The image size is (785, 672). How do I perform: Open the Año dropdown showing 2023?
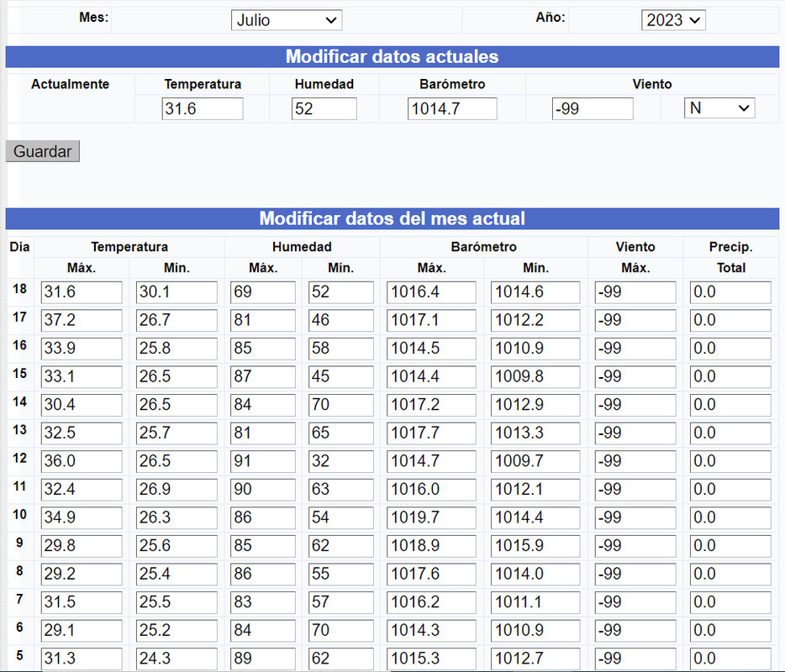point(673,20)
